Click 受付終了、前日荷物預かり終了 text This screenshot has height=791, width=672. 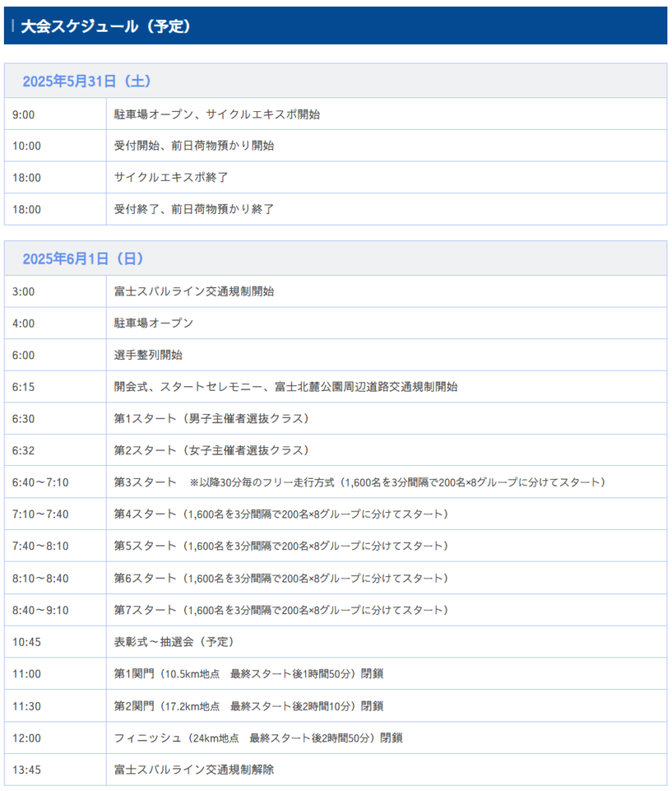pos(194,209)
